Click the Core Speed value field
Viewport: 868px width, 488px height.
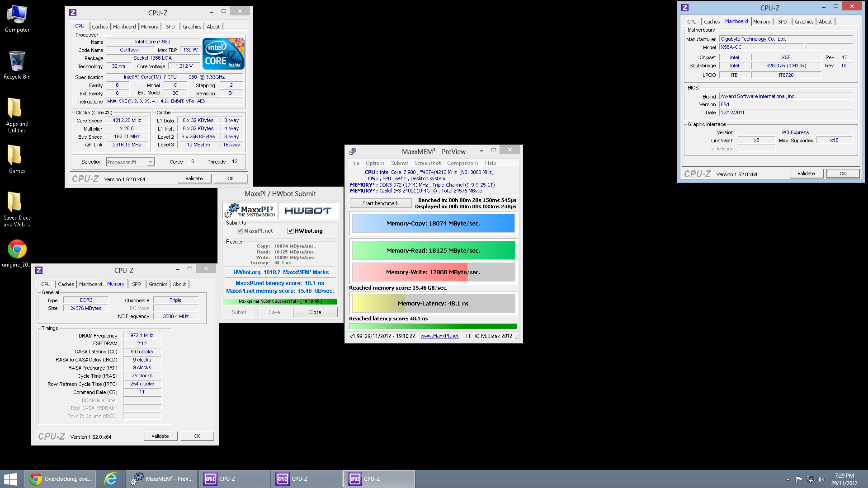[127, 121]
